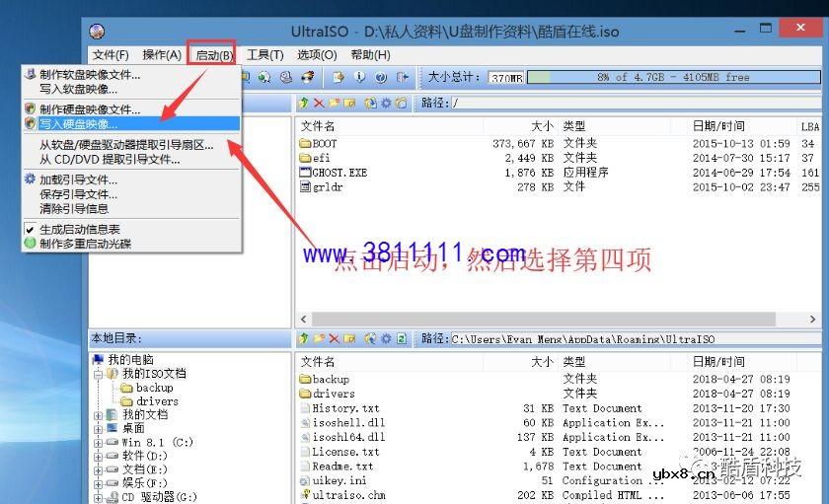Expand the 文档(E:) drive node
This screenshot has height=504, width=829.
coord(98,470)
